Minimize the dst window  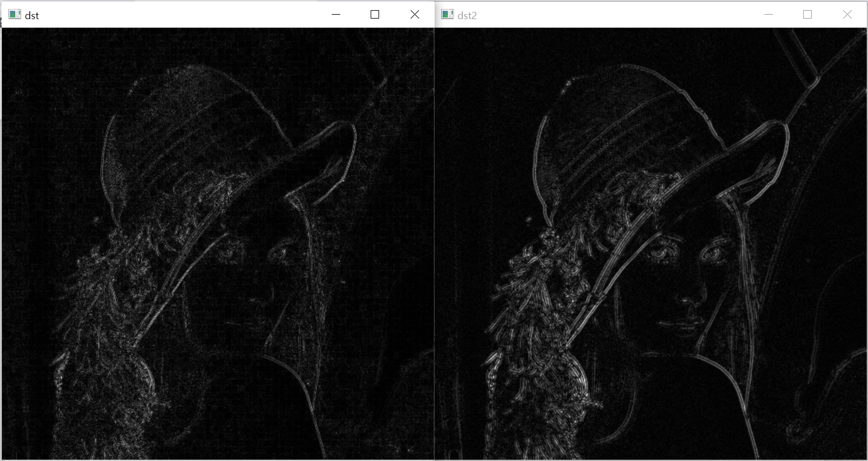(x=336, y=15)
